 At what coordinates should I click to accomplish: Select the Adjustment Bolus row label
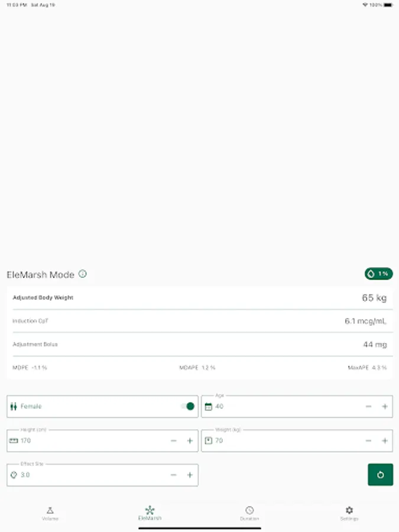(x=35, y=345)
